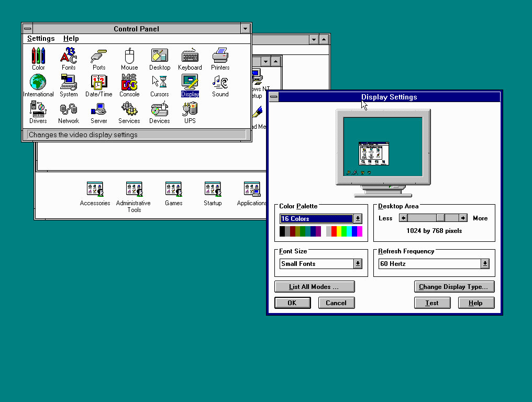Expand the Font Size dropdown
532x402 pixels.
(358, 264)
